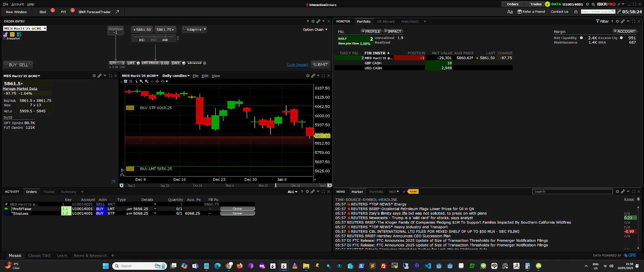Toggle the Net Liquidity info indicator

(581, 38)
